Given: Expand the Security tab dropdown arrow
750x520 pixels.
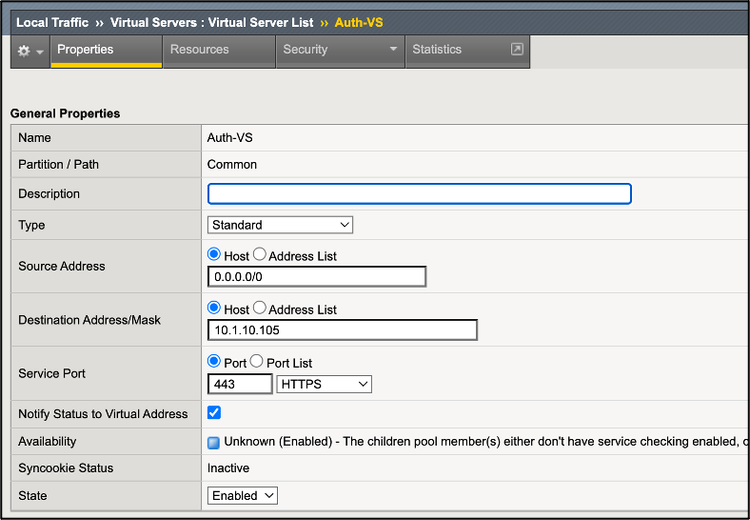Looking at the screenshot, I should 393,49.
